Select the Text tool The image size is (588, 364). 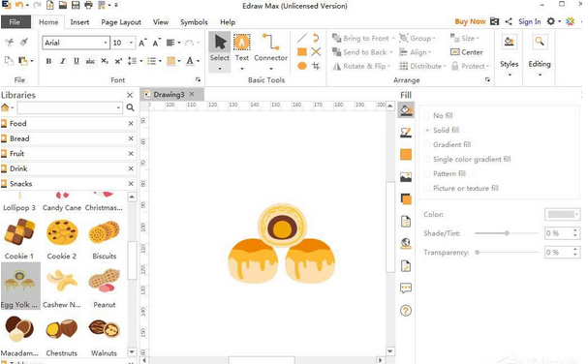point(242,48)
